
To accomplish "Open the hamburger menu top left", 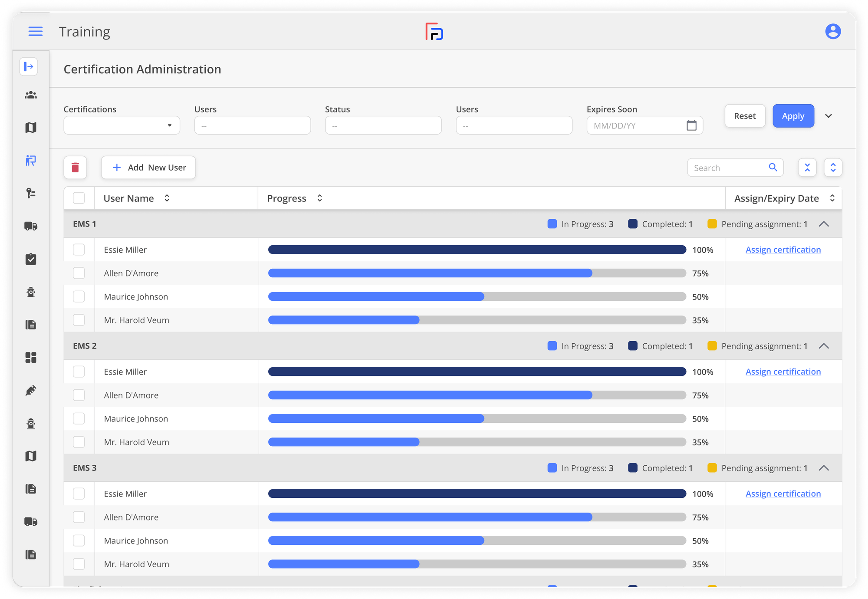I will point(35,31).
